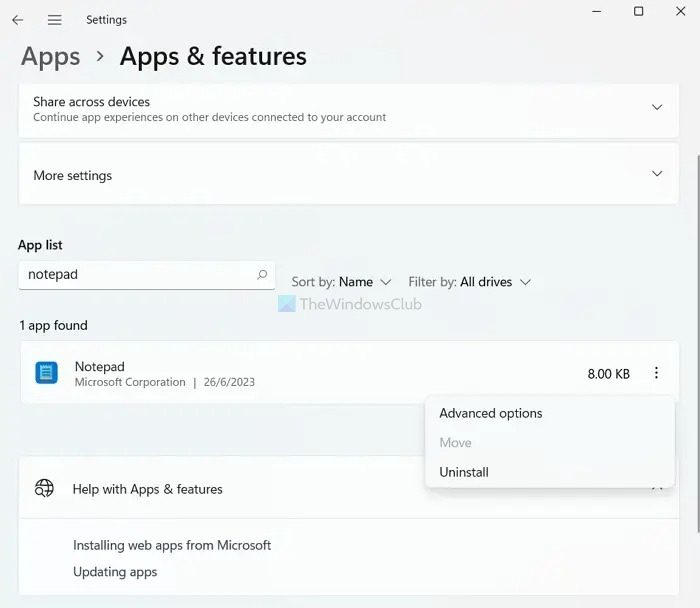Close the Settings window
This screenshot has height=608, width=700.
[x=680, y=11]
